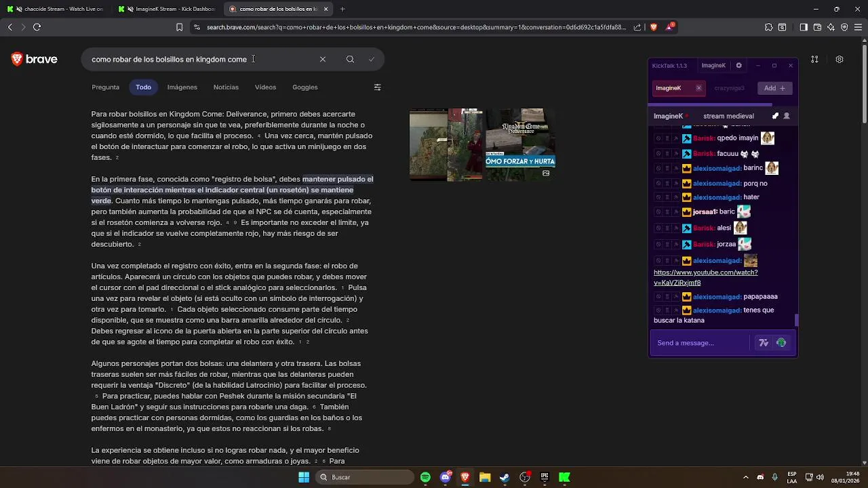
Task: Open the Brave VPN shield icon
Action: tap(844, 27)
